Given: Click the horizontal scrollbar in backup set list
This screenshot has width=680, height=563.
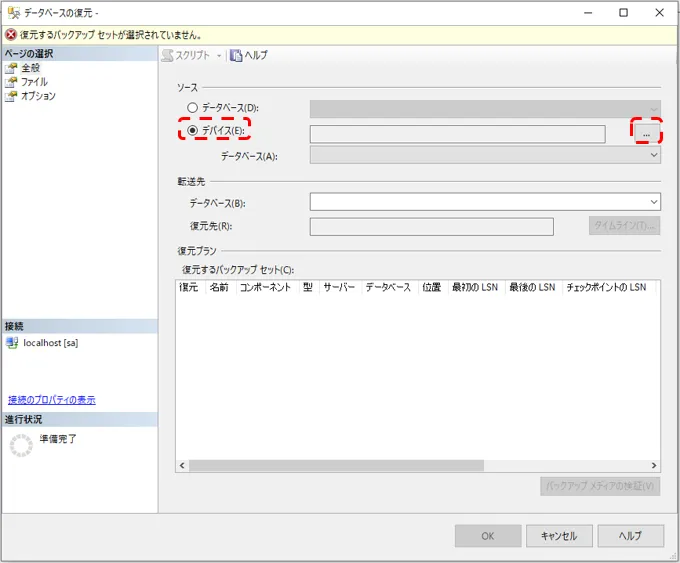Looking at the screenshot, I should pyautogui.click(x=337, y=466).
